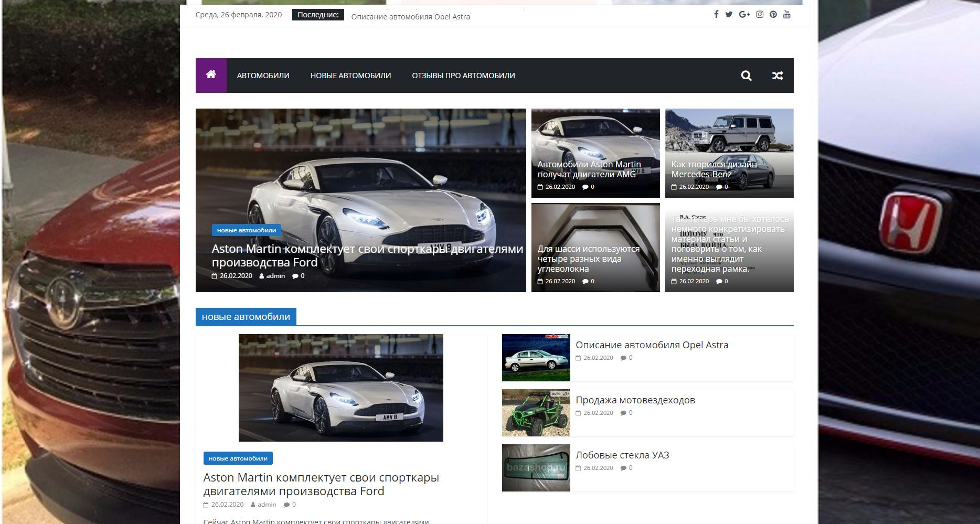Screen dimensions: 980x524
Task: Click the comment icon on переходная рамка tile
Action: (x=719, y=281)
